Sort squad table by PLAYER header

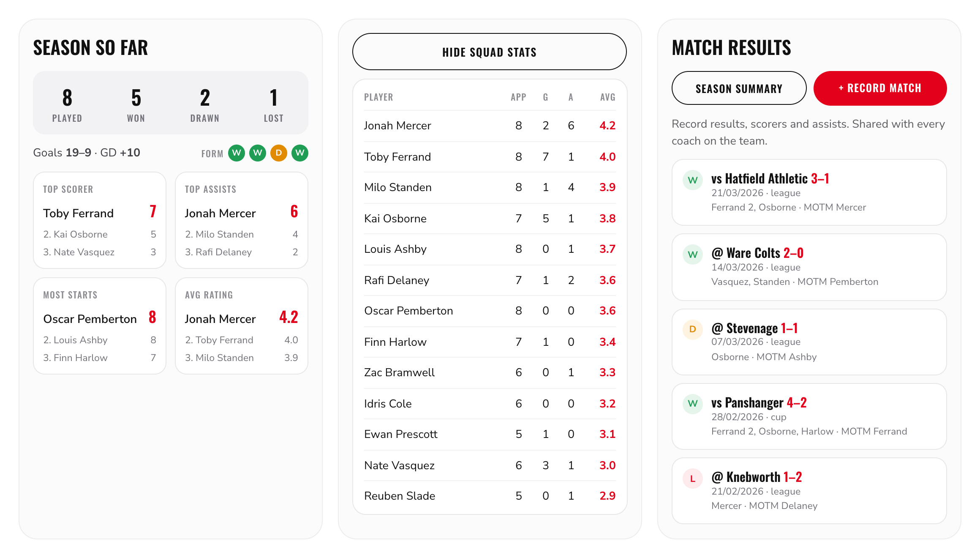click(378, 97)
